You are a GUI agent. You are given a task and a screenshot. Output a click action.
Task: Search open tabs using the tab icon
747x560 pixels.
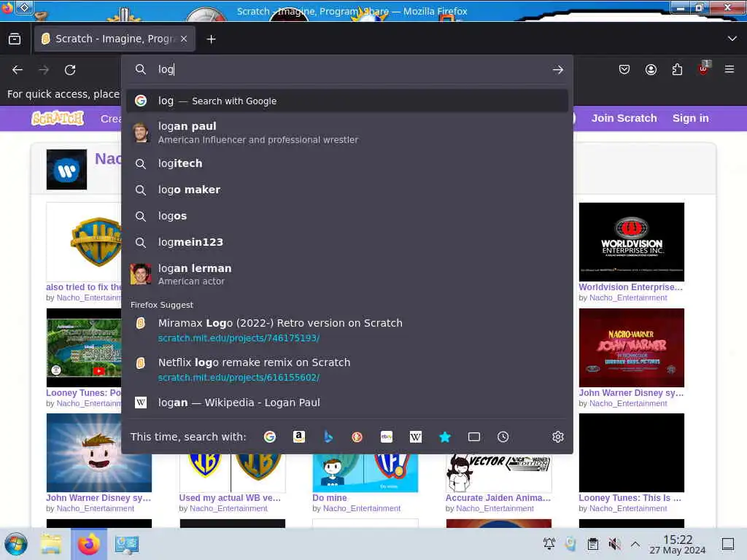click(x=474, y=437)
